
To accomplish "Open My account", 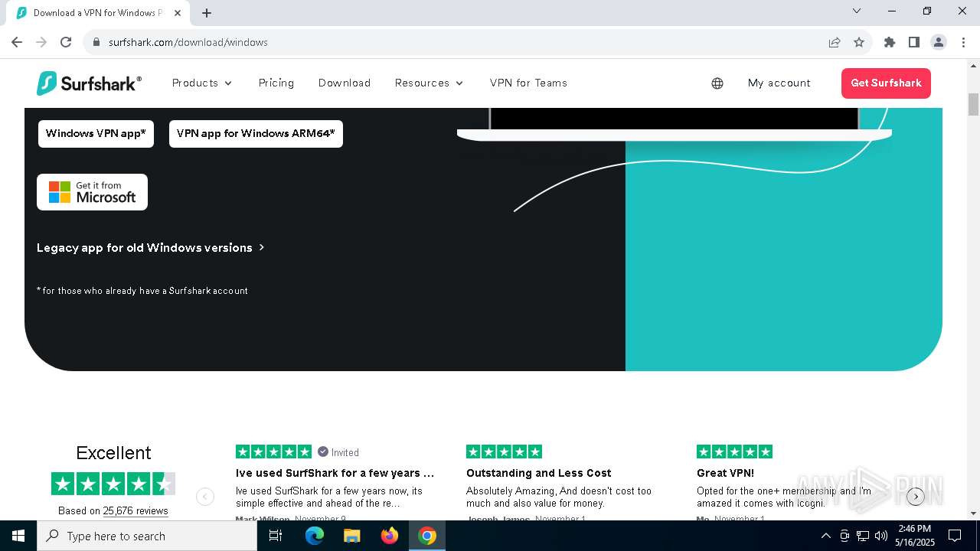I will point(779,83).
